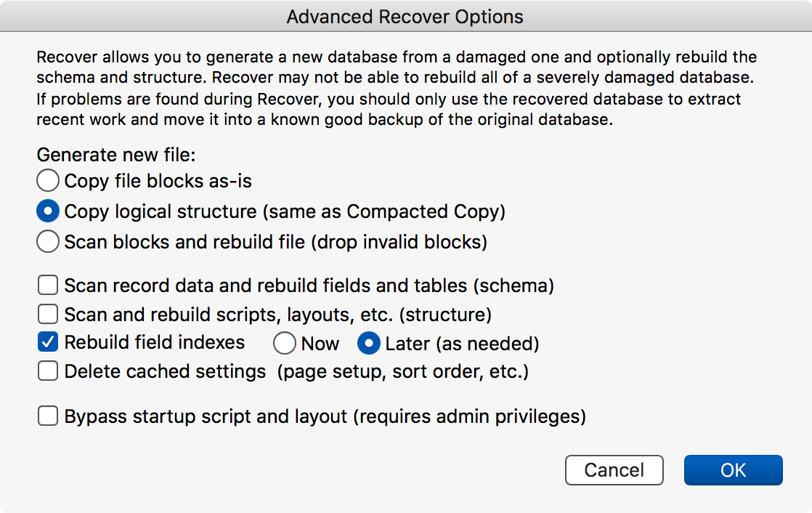Image resolution: width=812 pixels, height=513 pixels.
Task: Click the "(page setup, sort order, etc.)" text
Action: [402, 372]
